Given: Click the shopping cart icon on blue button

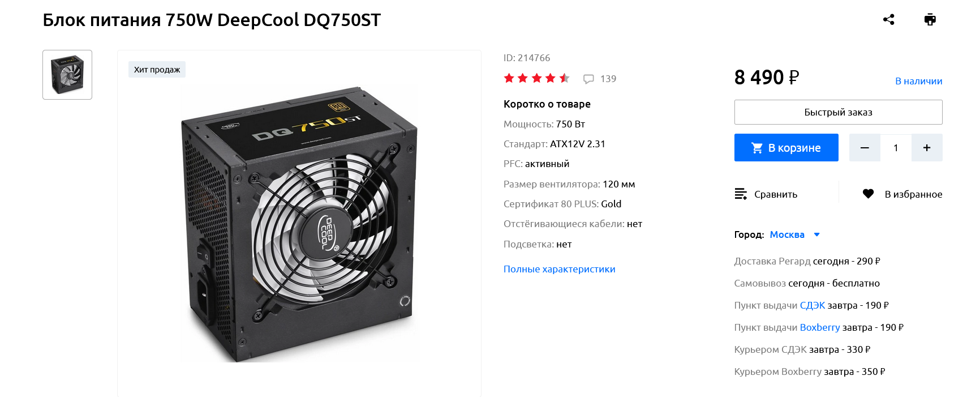Looking at the screenshot, I should [x=757, y=148].
